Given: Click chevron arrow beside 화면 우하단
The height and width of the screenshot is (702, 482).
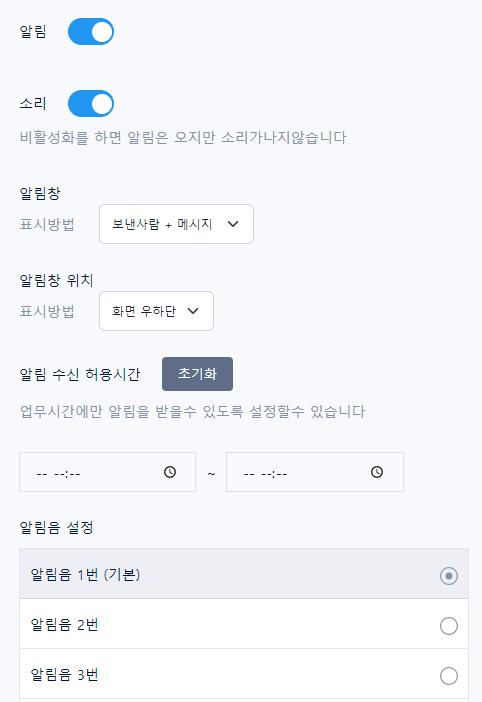Looking at the screenshot, I should (x=193, y=311).
